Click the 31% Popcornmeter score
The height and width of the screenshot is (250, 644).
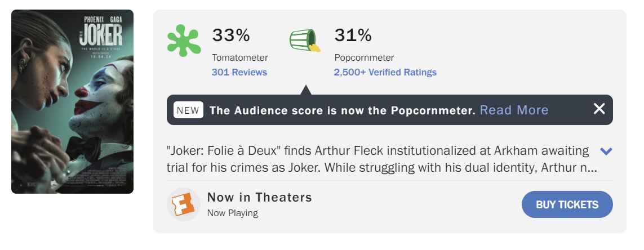click(353, 35)
